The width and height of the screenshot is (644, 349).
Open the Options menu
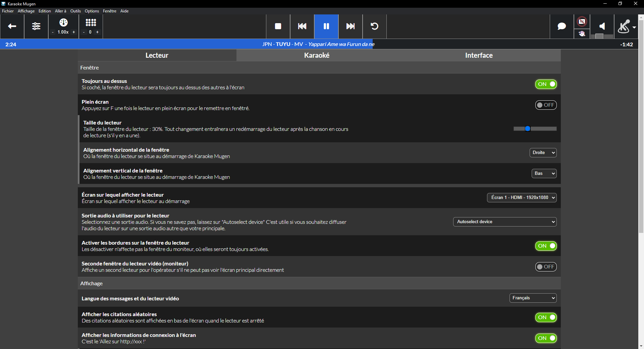(x=92, y=11)
